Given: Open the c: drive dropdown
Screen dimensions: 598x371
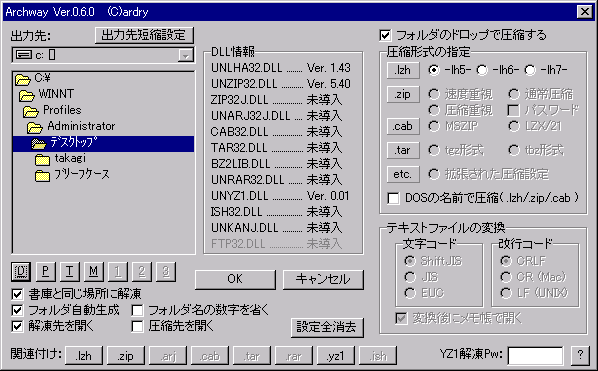Looking at the screenshot, I should [185, 56].
